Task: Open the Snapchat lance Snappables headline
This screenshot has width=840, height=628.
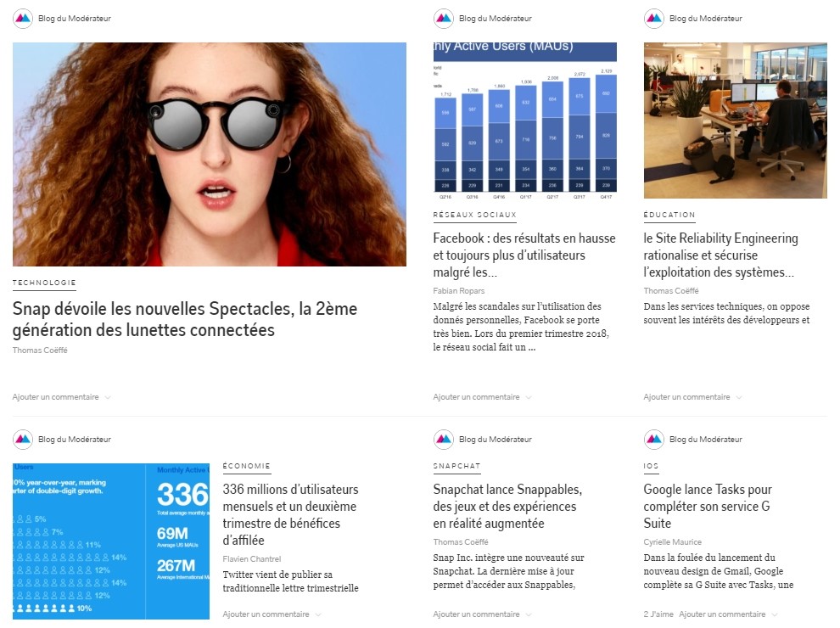Action: click(x=508, y=507)
